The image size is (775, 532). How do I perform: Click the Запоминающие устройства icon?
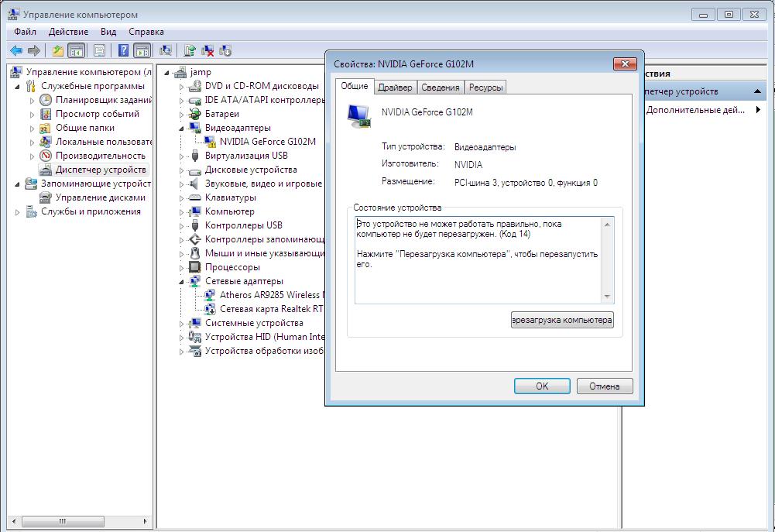[31, 184]
